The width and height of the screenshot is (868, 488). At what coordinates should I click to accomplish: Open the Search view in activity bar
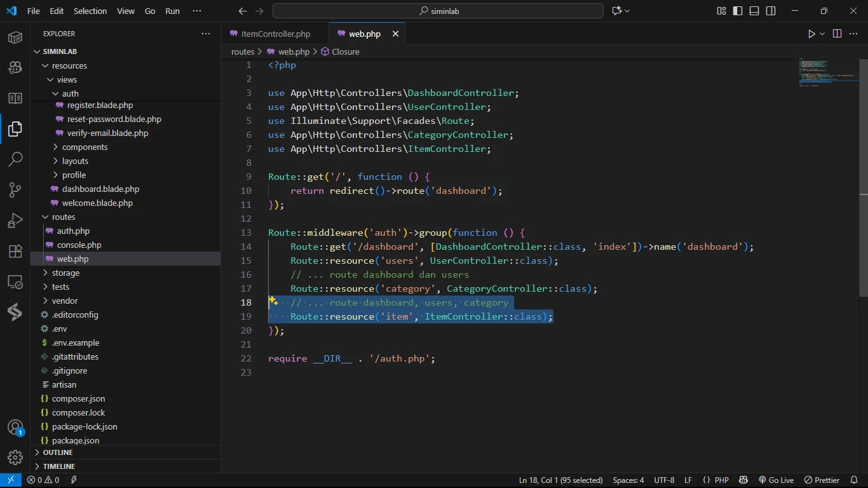coord(15,159)
